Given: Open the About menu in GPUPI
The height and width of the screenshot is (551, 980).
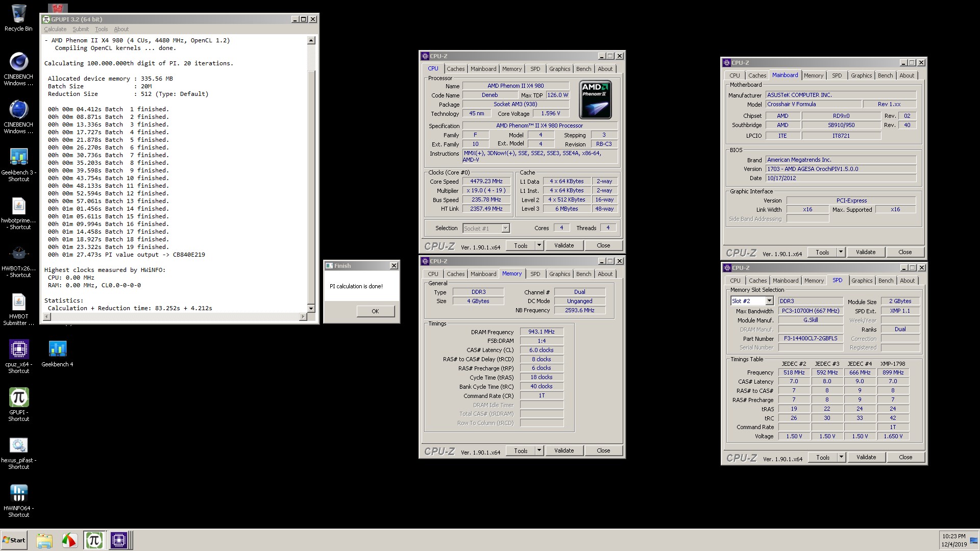Looking at the screenshot, I should coord(121,29).
